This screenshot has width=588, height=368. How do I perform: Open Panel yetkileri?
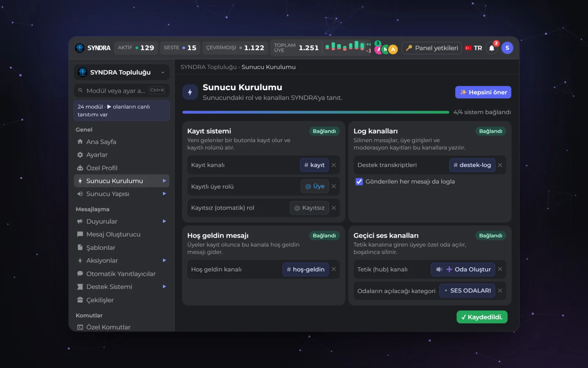tap(432, 48)
